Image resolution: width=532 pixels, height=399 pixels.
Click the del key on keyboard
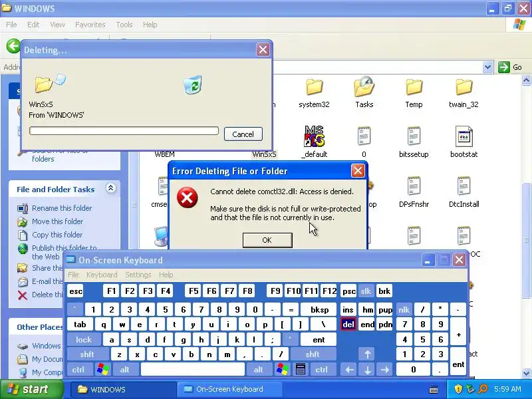pyautogui.click(x=348, y=325)
